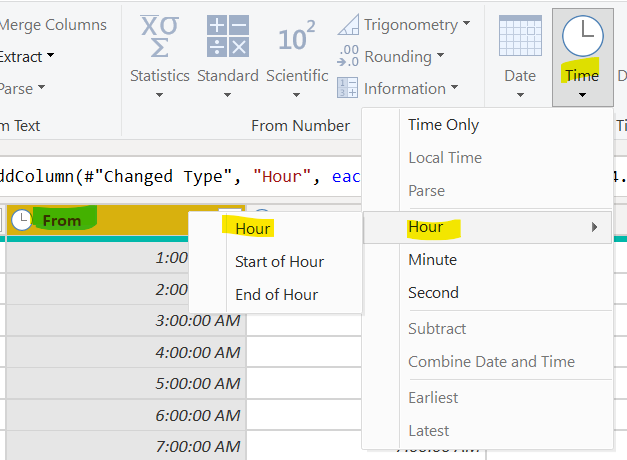The width and height of the screenshot is (627, 460).
Task: Choose Time Only from Time menu
Action: (x=487, y=125)
